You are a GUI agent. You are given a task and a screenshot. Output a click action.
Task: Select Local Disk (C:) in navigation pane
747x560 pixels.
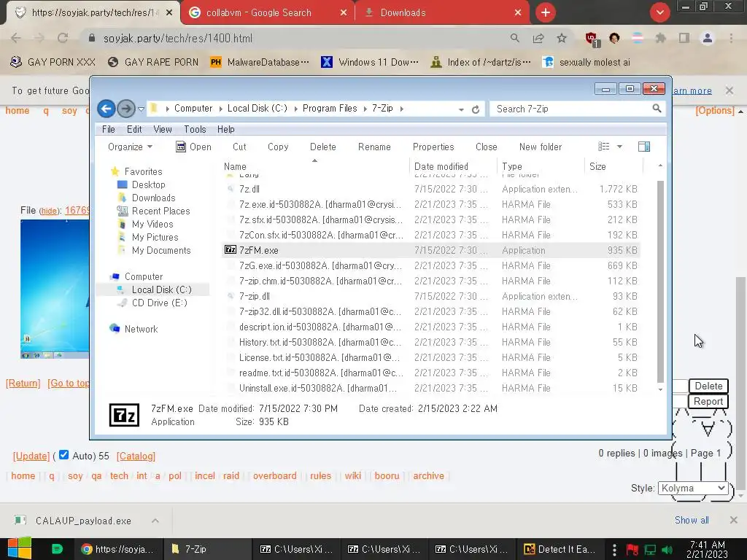(x=161, y=289)
